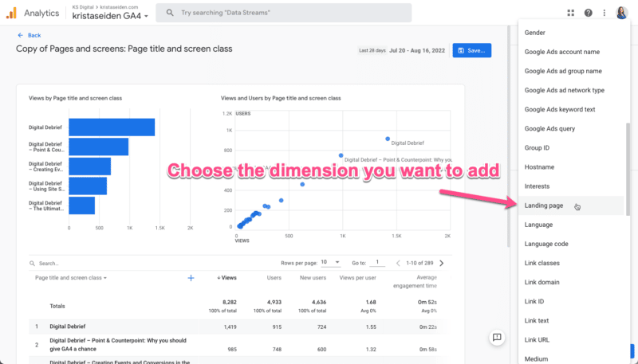Sort by Average engagement time column
638x364 pixels.
415,281
